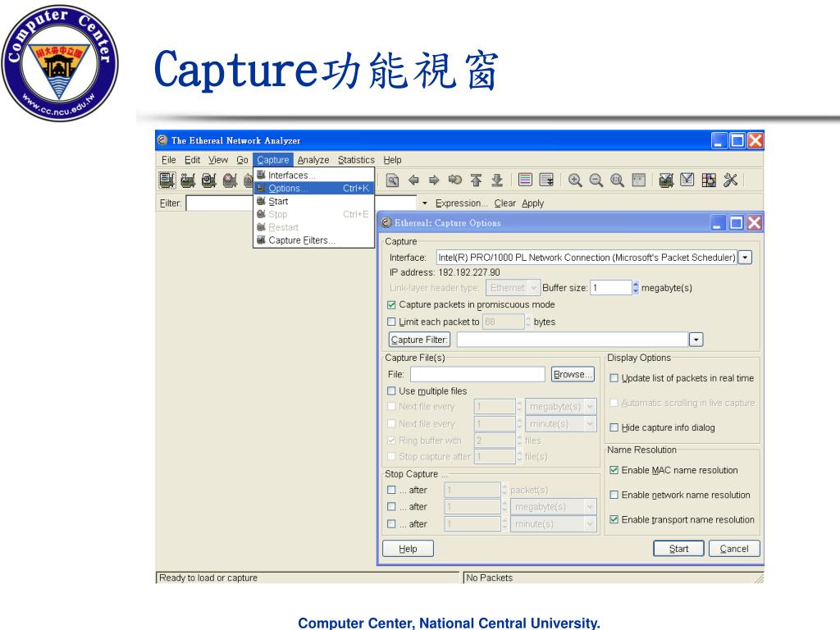840x630 pixels.
Task: Adjust the Buffer size spinner arrows
Action: pyautogui.click(x=636, y=288)
